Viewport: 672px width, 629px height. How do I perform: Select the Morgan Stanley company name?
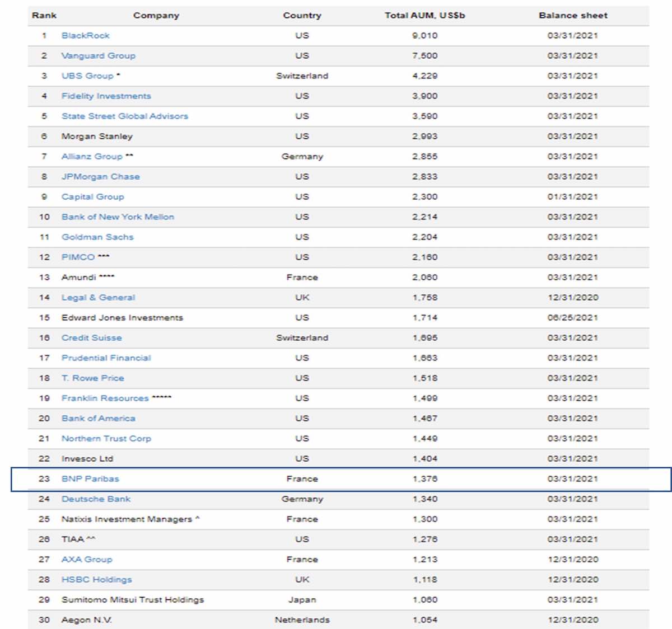[97, 136]
